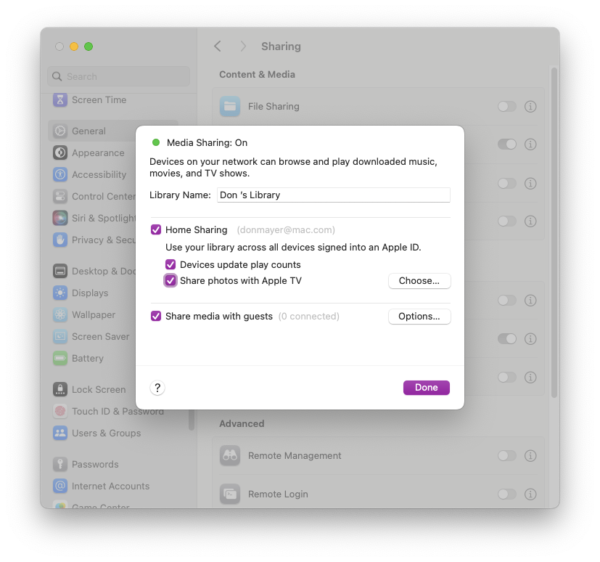Open Displays settings
Viewport: 600px width, 562px height.
[x=81, y=293]
